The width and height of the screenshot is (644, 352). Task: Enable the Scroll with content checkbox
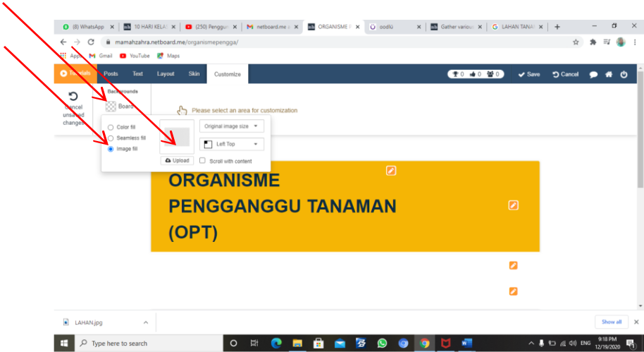point(203,161)
